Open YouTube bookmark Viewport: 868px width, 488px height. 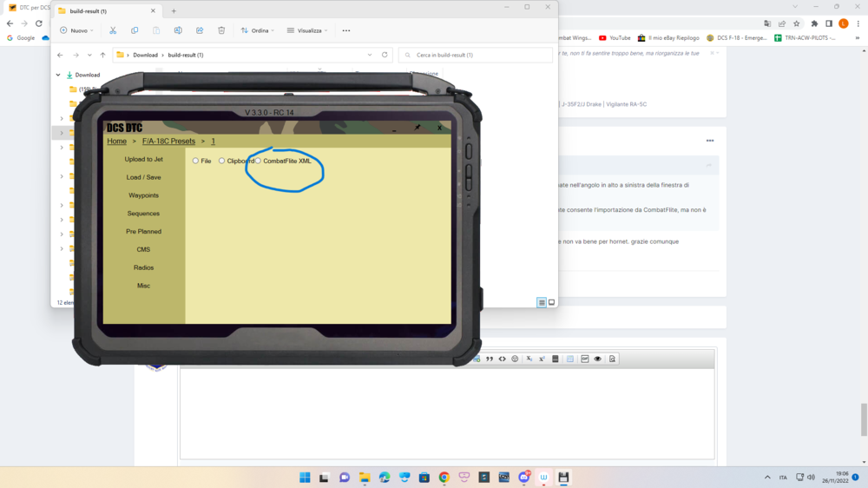tap(615, 37)
